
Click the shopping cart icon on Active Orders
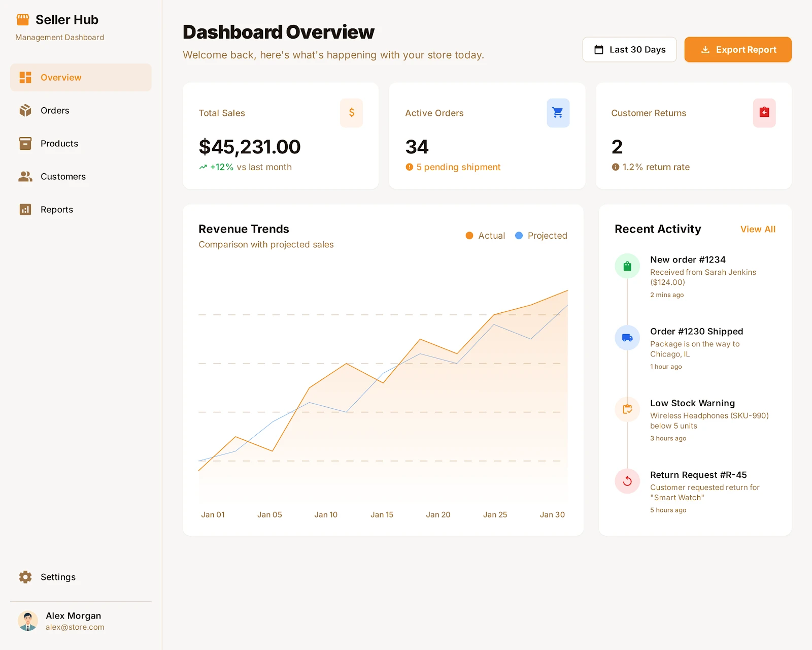(x=558, y=113)
